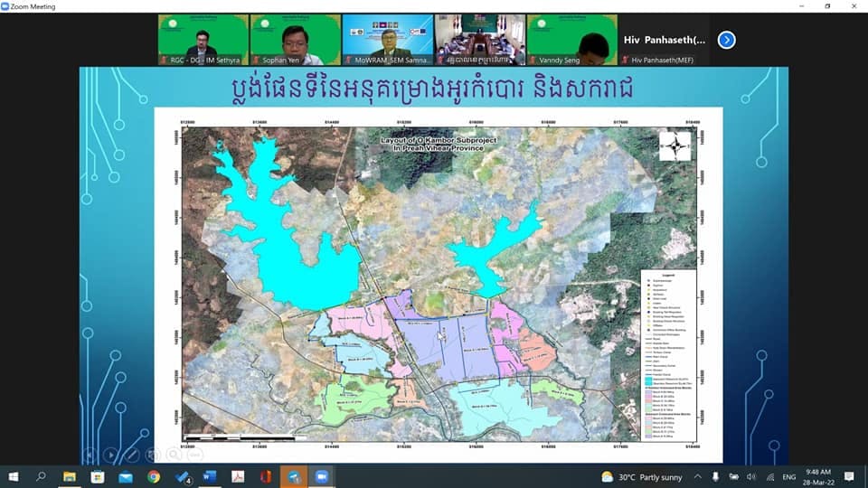Screen dimensions: 868x488
Task: Select the RGC - DG - IM Sethyra video
Action: [x=203, y=39]
